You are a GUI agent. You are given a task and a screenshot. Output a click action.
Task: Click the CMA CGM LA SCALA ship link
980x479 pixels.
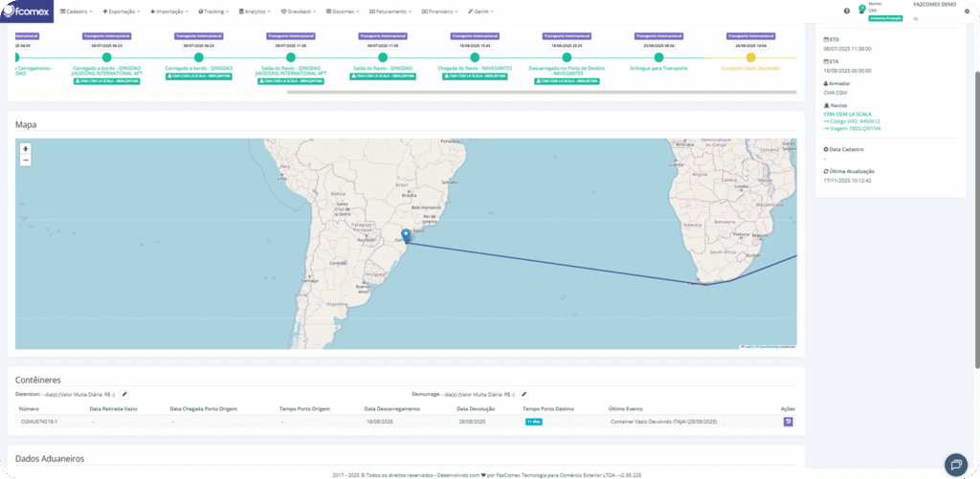847,114
